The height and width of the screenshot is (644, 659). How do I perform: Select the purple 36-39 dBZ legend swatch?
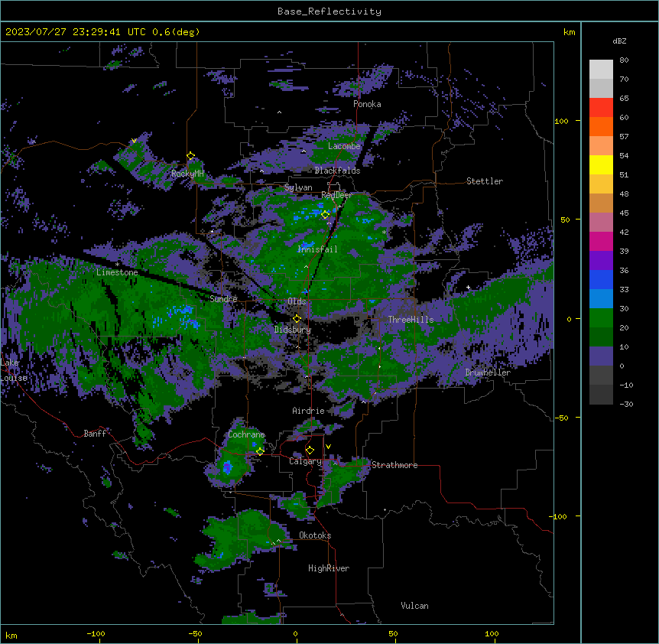coord(601,260)
